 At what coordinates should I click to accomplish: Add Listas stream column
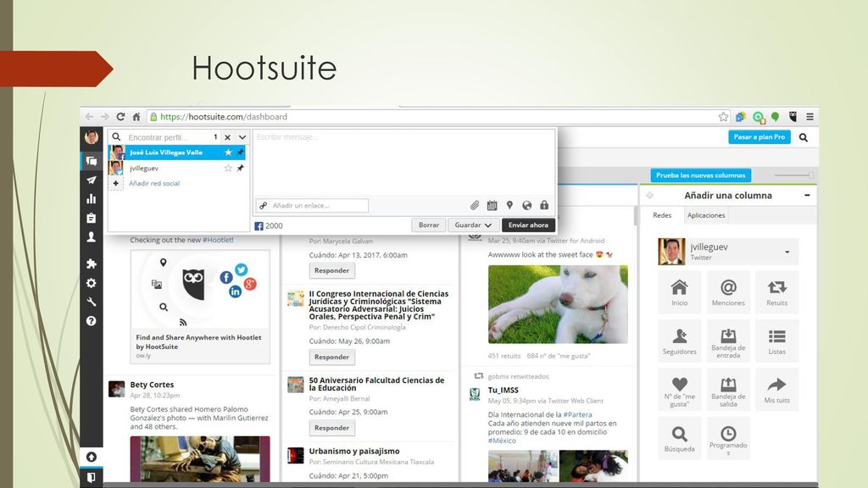(x=777, y=341)
